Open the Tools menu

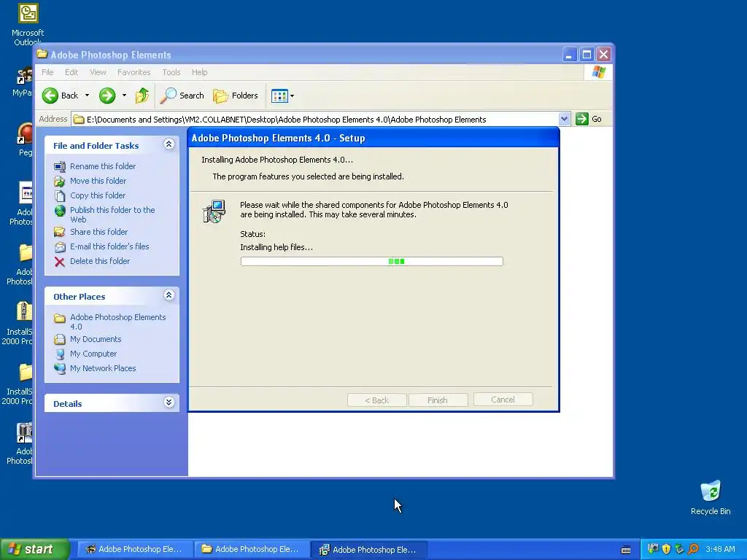click(171, 72)
